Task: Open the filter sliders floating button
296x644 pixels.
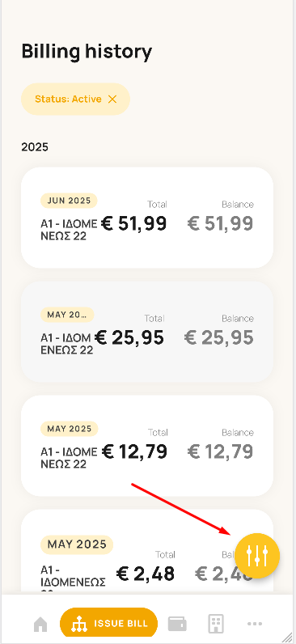Action: click(257, 556)
